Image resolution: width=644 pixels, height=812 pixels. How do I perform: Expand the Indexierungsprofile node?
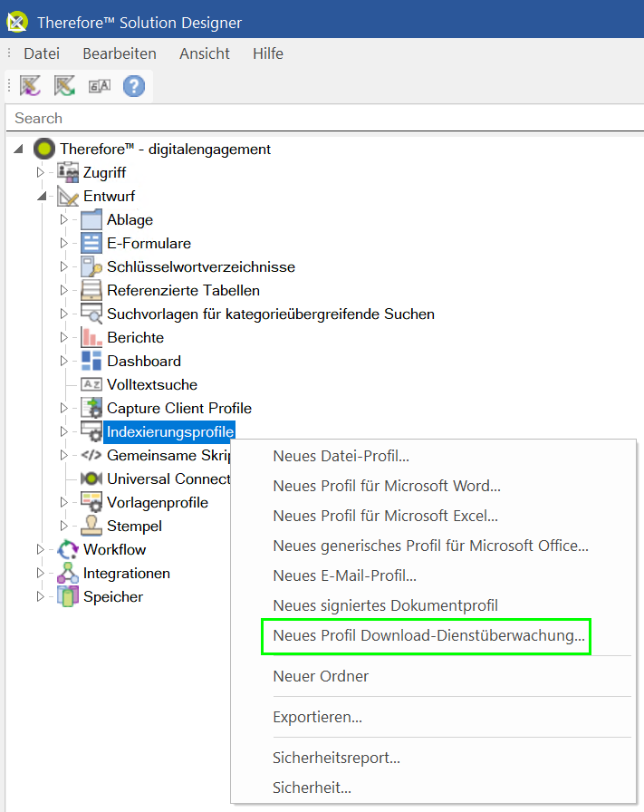(63, 431)
